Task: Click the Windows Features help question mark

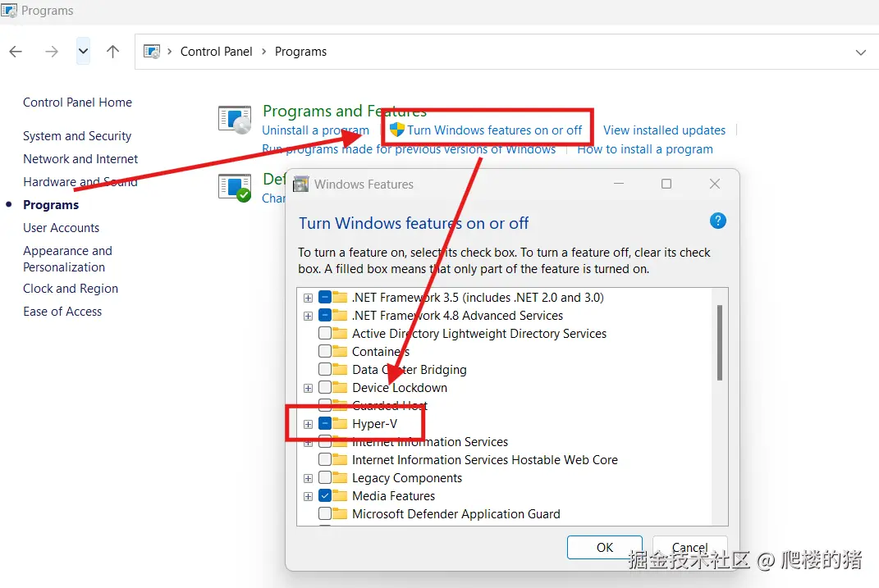Action: click(717, 221)
